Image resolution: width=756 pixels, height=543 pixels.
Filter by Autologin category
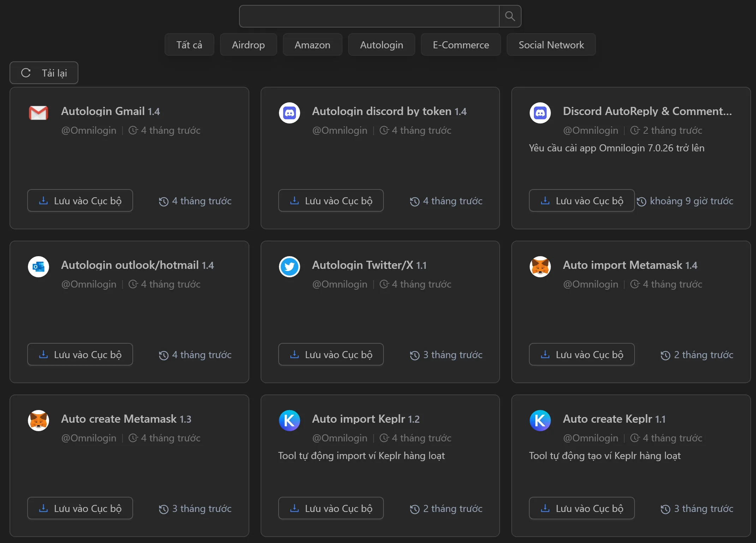(x=381, y=45)
